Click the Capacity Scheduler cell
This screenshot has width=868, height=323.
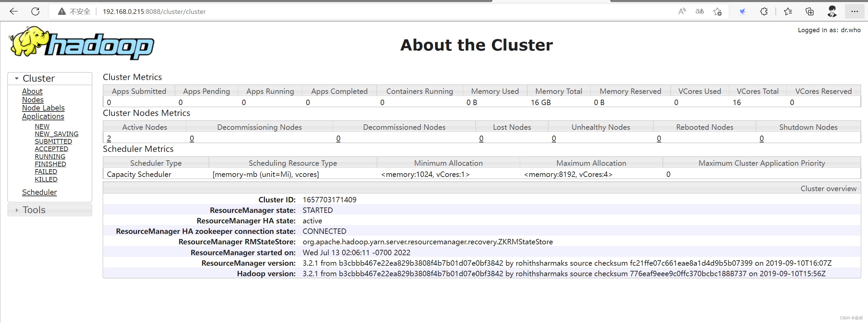point(139,174)
